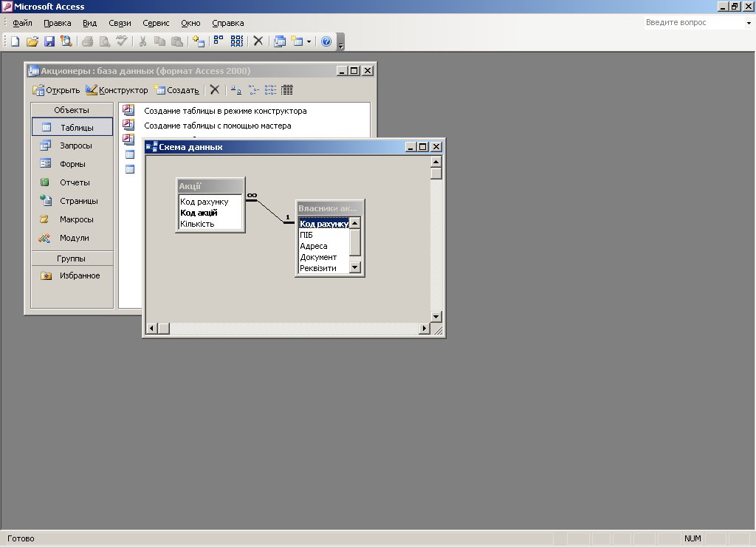The width and height of the screenshot is (756, 548).
Task: Select Отчеты in objects pane
Action: pos(72,182)
